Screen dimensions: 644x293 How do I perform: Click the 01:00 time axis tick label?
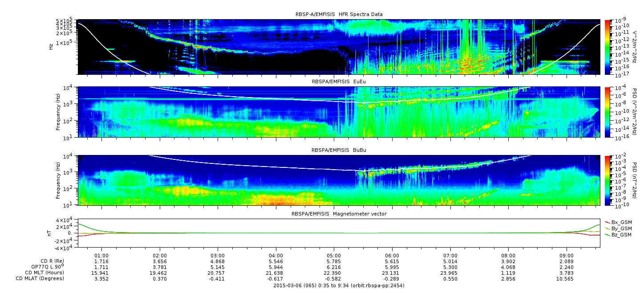[102, 256]
